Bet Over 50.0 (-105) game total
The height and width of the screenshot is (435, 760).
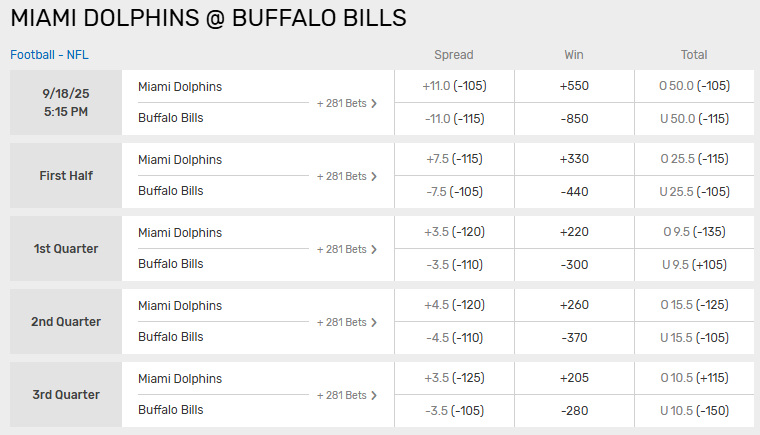[694, 86]
